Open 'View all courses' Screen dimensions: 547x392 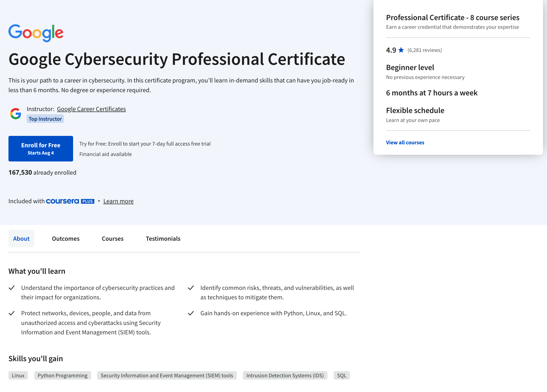(x=405, y=142)
